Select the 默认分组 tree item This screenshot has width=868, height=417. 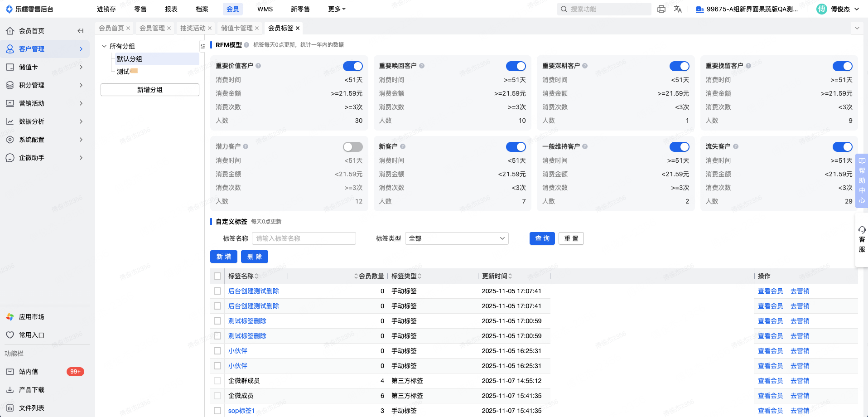pos(157,59)
